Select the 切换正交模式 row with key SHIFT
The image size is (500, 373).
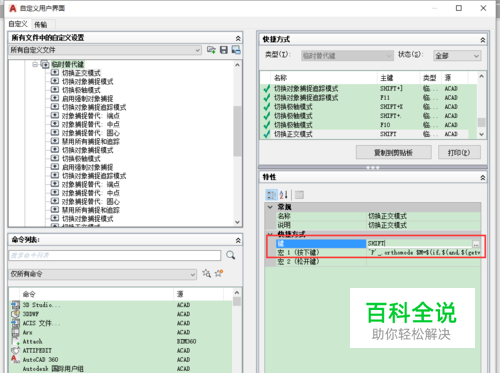368,134
